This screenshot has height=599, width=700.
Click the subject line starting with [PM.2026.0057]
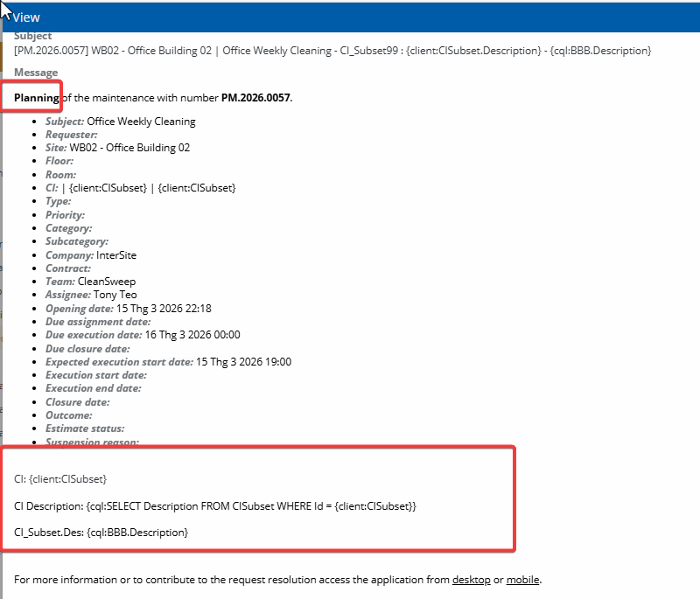pyautogui.click(x=332, y=51)
